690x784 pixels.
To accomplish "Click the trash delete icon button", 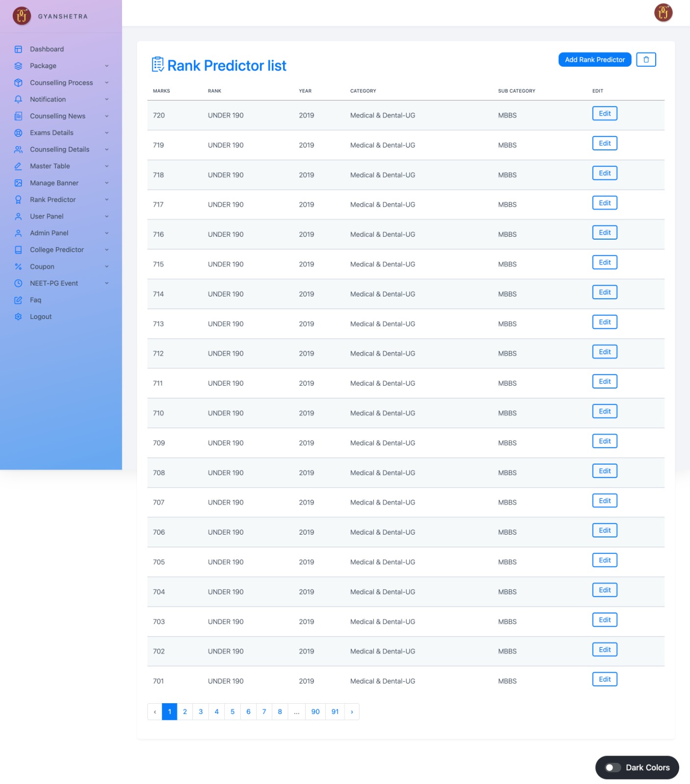I will point(646,59).
